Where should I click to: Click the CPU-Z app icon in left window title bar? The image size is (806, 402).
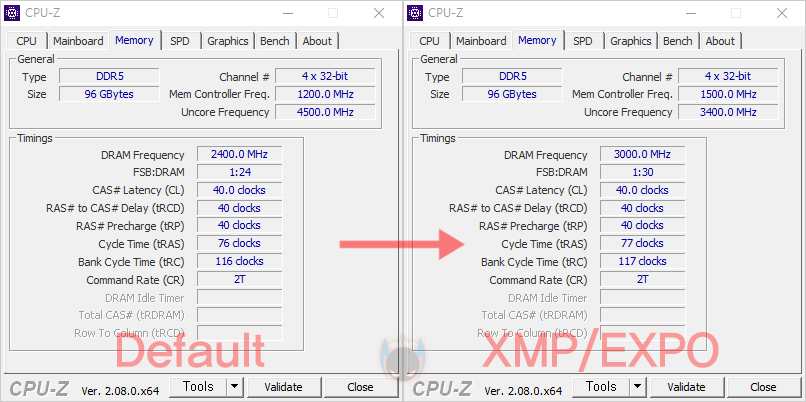(x=12, y=13)
